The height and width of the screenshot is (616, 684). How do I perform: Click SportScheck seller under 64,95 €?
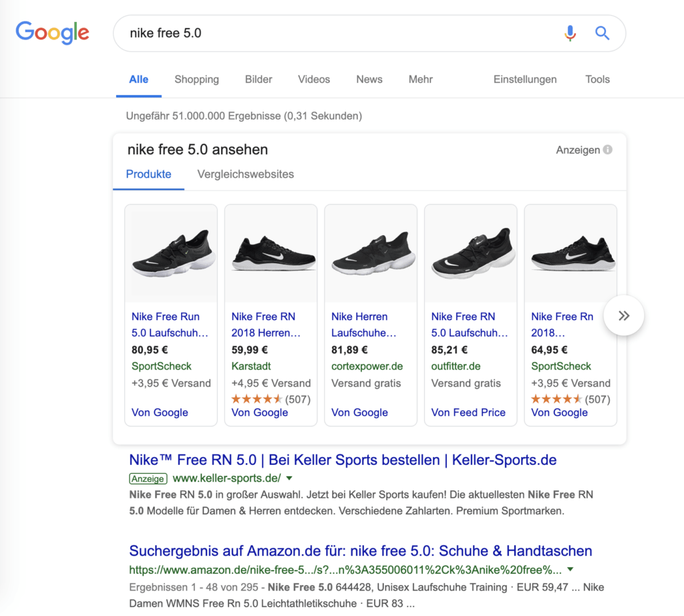coord(561,366)
